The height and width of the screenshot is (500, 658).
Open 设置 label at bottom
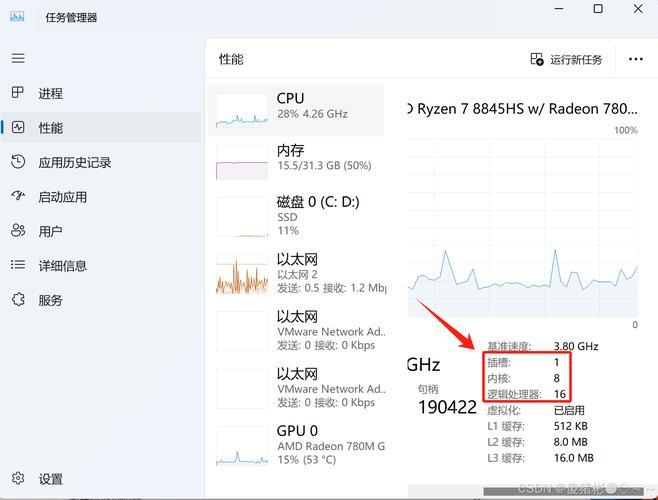point(51,479)
